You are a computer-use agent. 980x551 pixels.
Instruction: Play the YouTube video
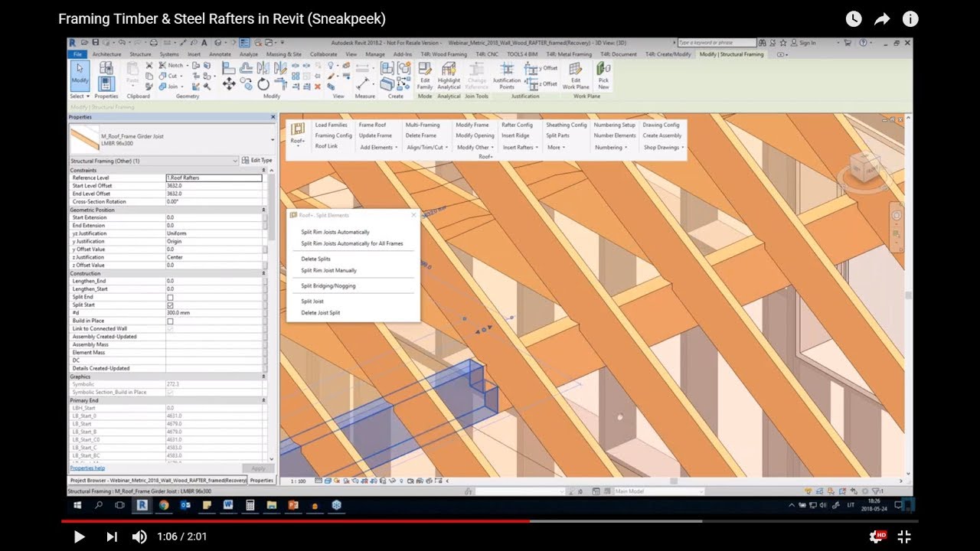click(79, 536)
